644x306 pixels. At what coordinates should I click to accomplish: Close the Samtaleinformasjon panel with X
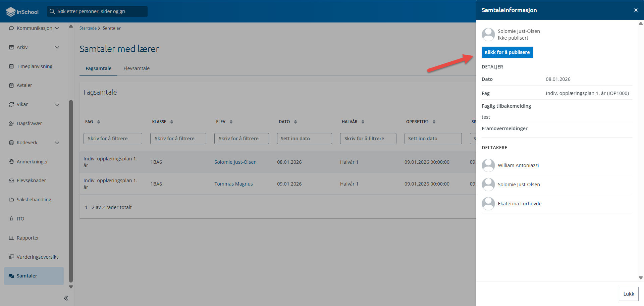[x=636, y=10]
